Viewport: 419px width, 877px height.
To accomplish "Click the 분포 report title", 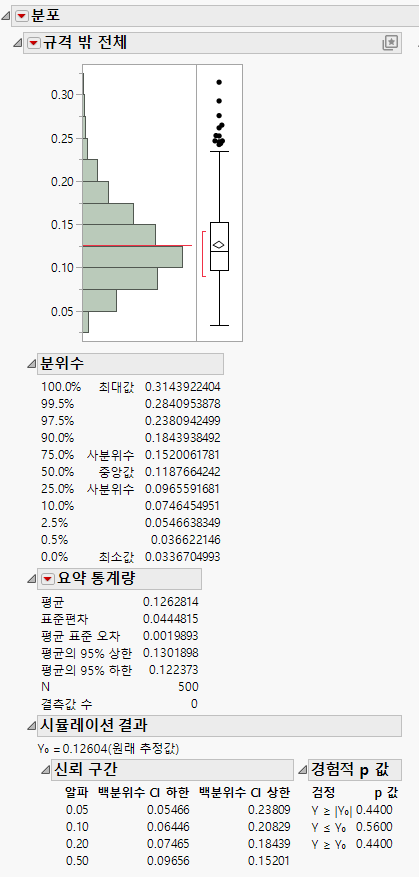I will point(46,16).
